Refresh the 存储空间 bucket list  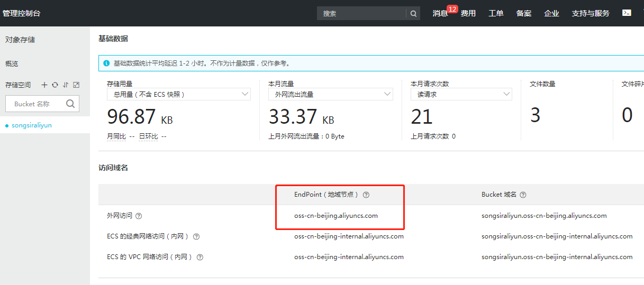[x=55, y=85]
